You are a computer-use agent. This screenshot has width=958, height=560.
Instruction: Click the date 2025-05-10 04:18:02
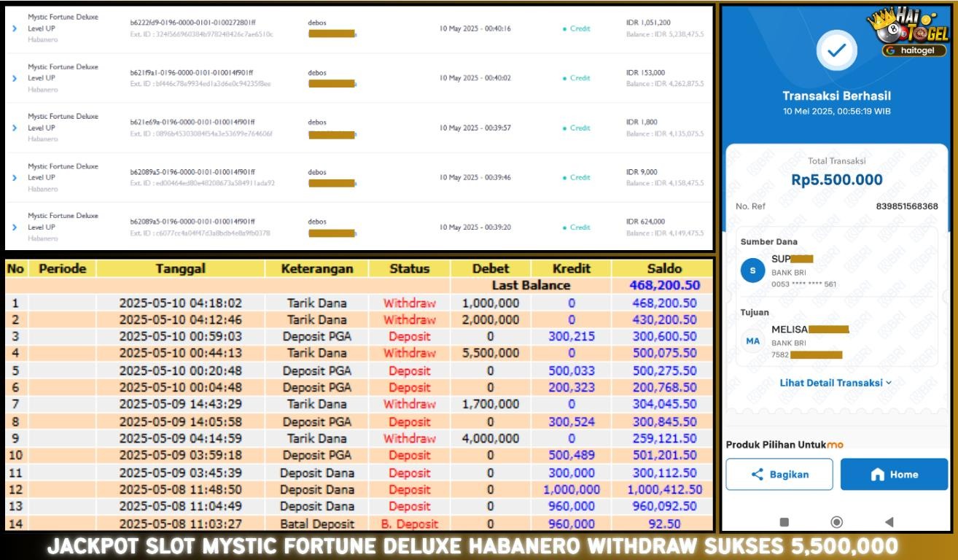tap(180, 303)
